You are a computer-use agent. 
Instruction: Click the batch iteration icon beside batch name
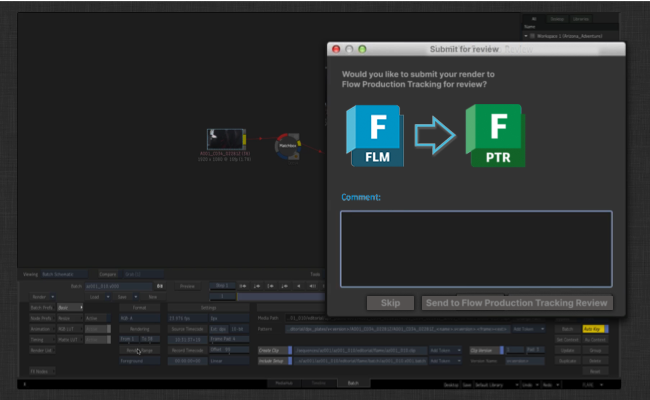coord(160,286)
